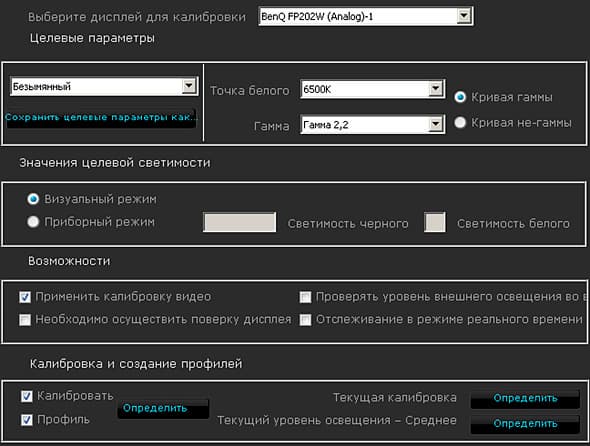Image resolution: width=590 pixels, height=446 pixels.
Task: Click the Калибровка и создание профилей heading
Action: click(136, 364)
